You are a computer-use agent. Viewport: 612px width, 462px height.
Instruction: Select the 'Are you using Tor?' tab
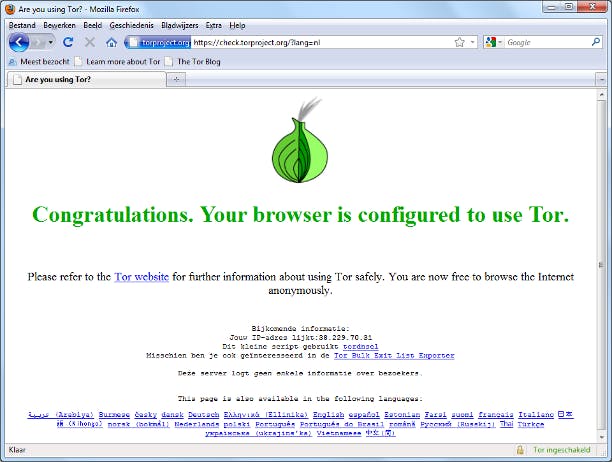(86, 80)
